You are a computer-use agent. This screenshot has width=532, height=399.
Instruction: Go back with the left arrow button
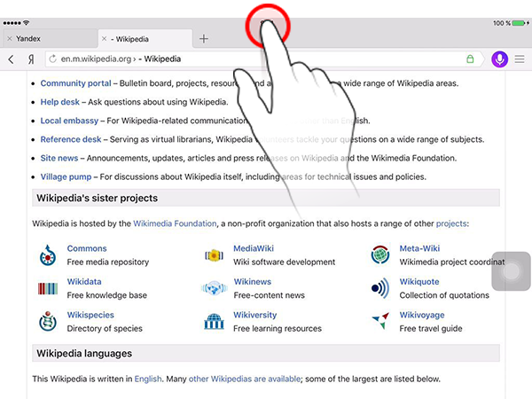(x=11, y=59)
